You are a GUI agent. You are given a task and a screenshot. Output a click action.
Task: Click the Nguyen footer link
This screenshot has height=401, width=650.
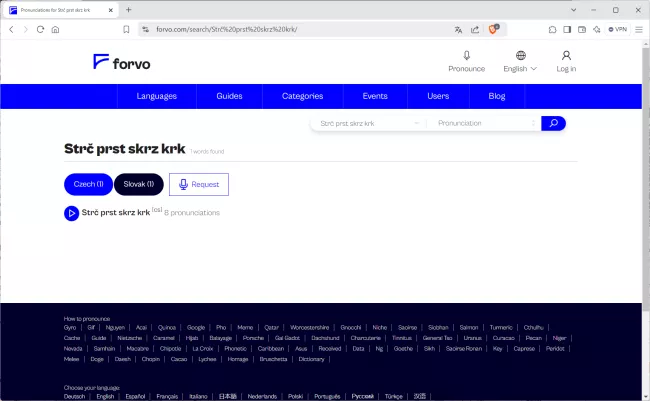click(115, 328)
